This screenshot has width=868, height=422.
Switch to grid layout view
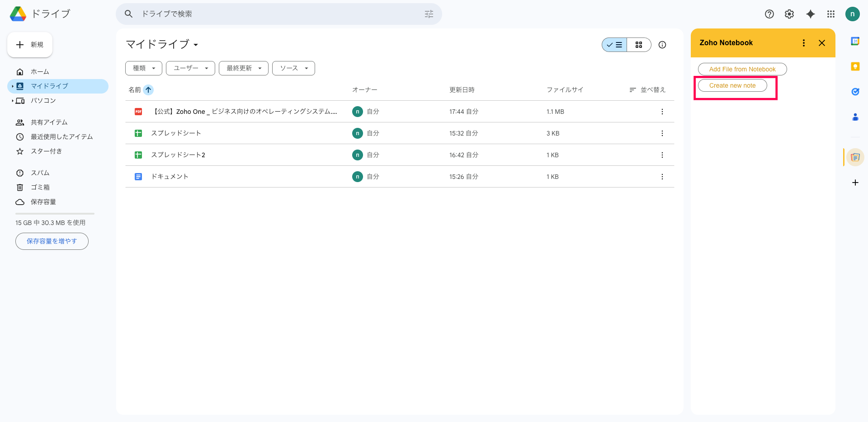point(639,45)
